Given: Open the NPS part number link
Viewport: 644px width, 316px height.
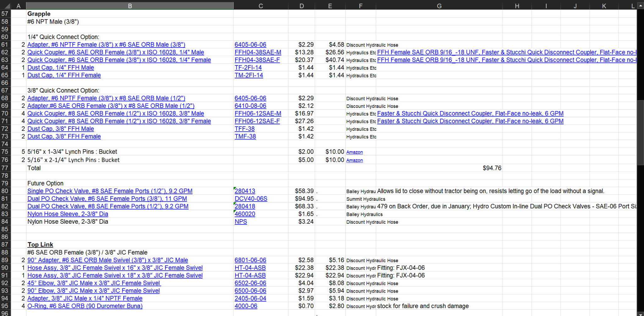Looking at the screenshot, I should tap(241, 222).
